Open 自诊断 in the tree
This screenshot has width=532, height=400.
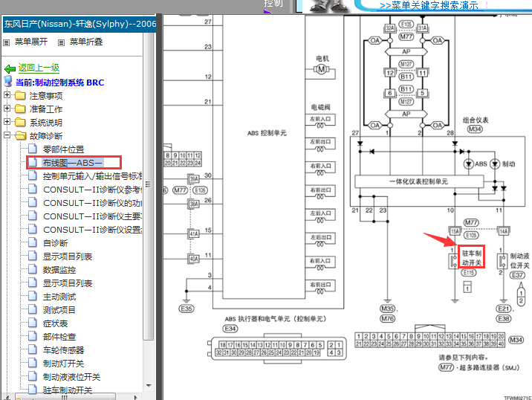click(x=55, y=243)
